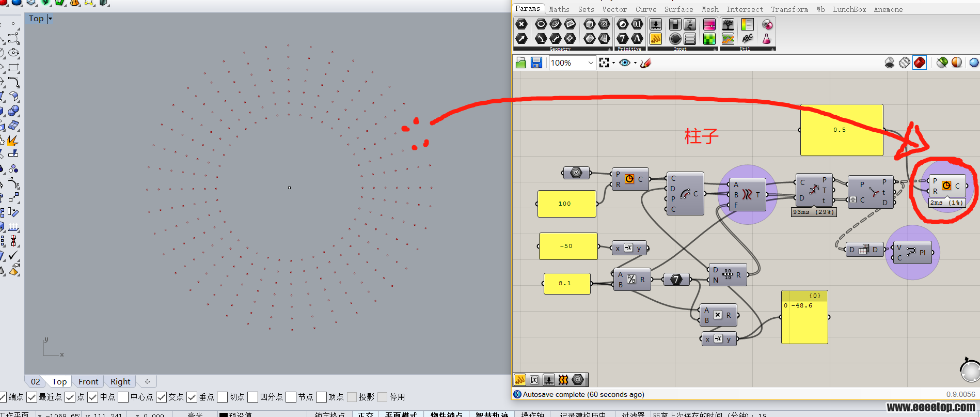Screen dimensions: 980x417
Task: Save the Grasshopper document
Action: (536, 63)
